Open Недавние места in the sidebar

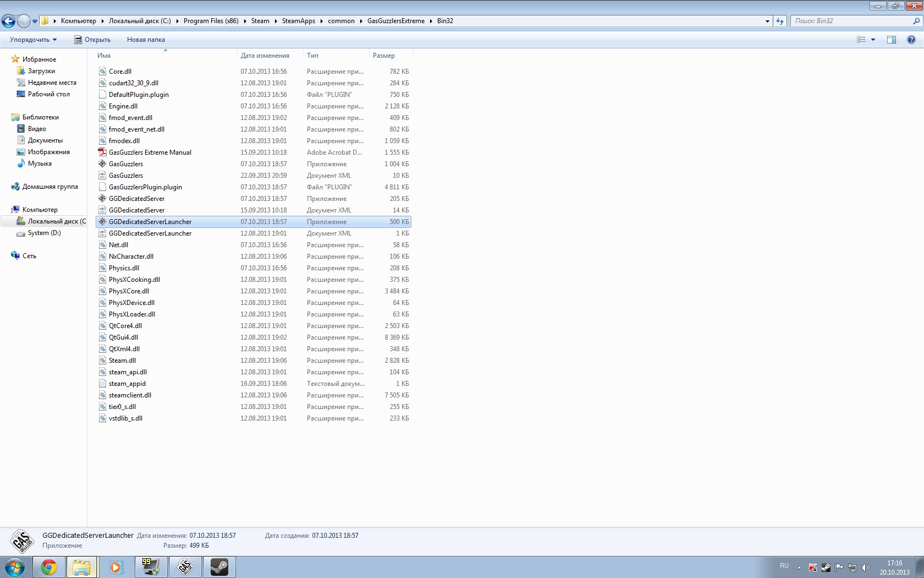[52, 83]
